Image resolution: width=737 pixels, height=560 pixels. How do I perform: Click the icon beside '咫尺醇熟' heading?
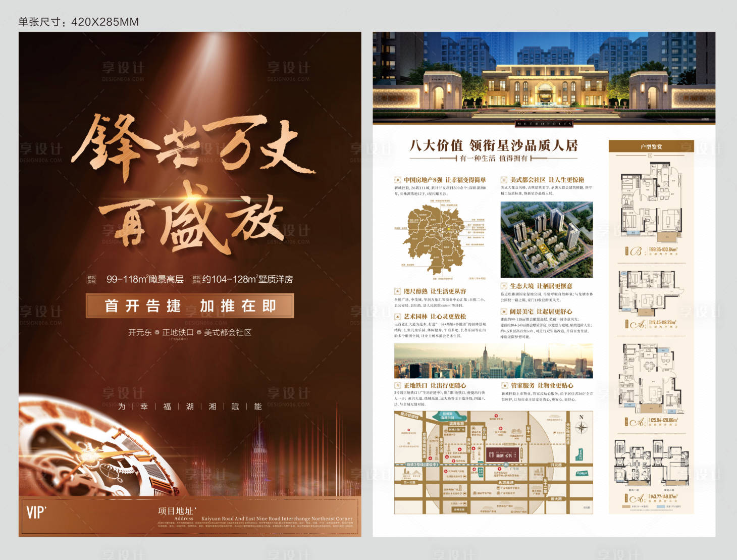pos(398,291)
